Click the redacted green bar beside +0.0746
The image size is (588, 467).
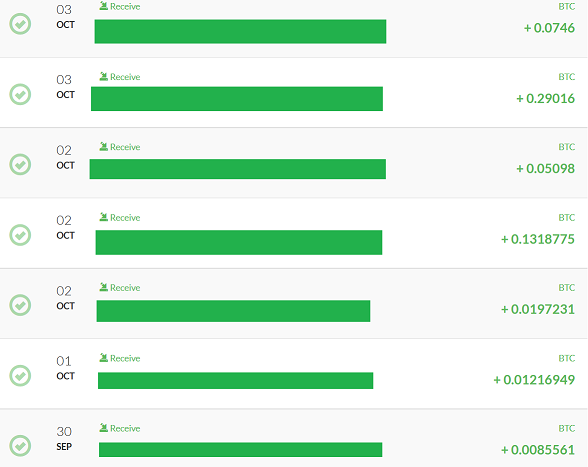[240, 32]
